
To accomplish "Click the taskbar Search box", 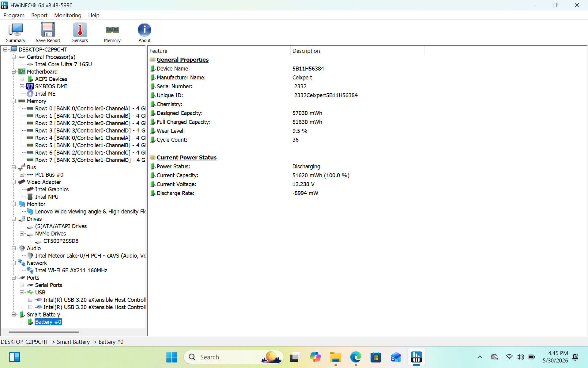I will tap(233, 357).
